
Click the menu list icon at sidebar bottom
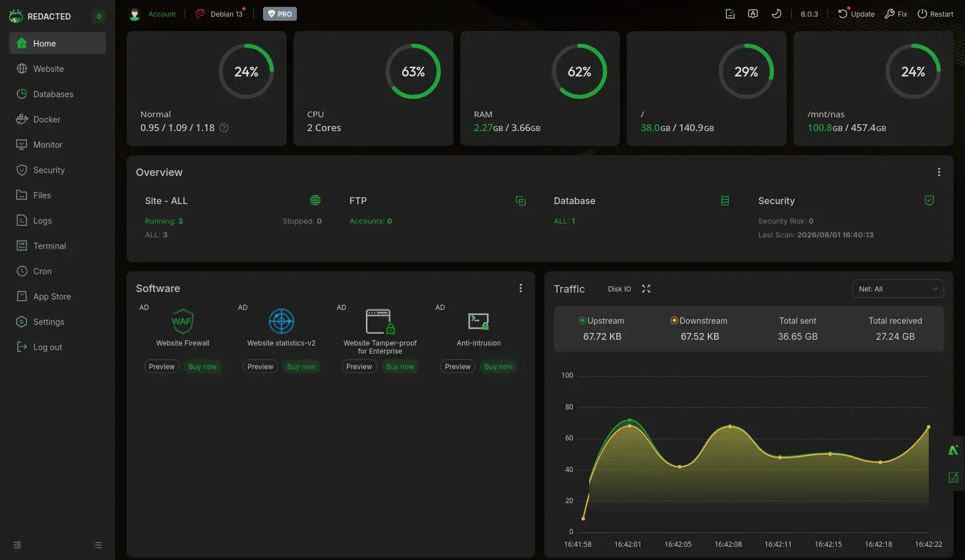(x=98, y=544)
